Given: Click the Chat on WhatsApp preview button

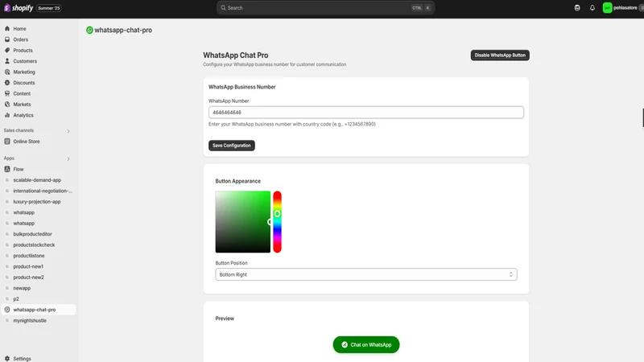Looking at the screenshot, I should 366,345.
